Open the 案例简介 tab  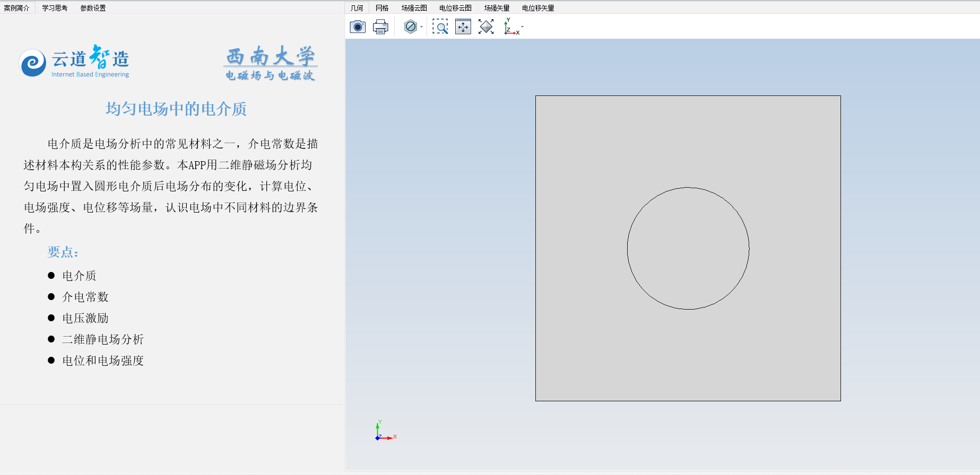point(16,8)
